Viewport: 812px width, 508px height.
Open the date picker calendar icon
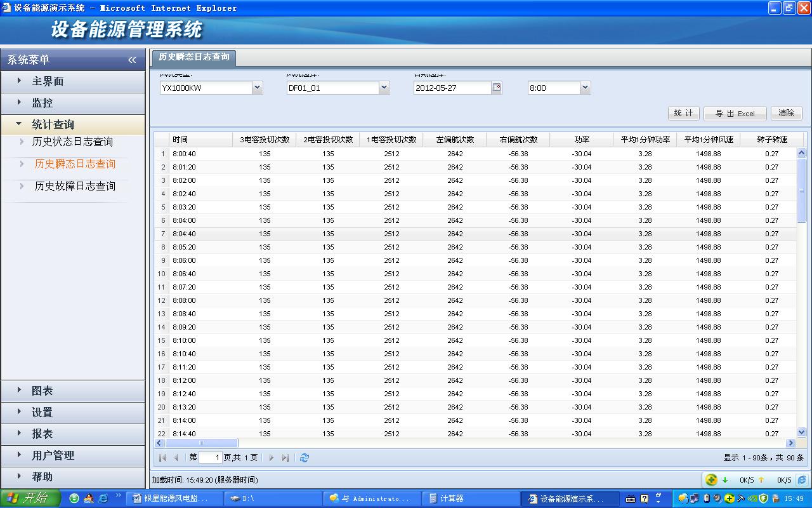click(497, 88)
